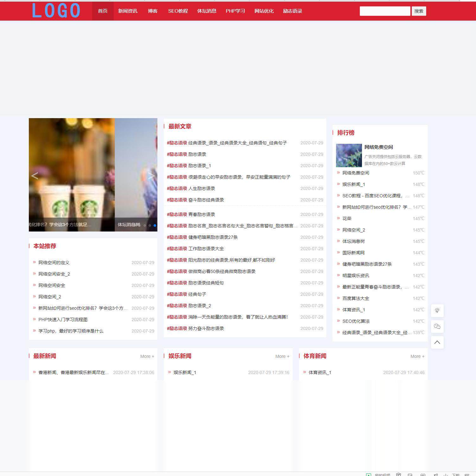Open 体育资讯_1 under the 体育新闻 section
Screen dimensions: 476x476
pyautogui.click(x=320, y=372)
